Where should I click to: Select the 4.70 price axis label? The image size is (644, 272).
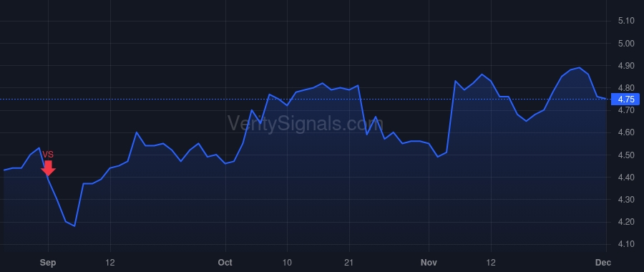click(x=626, y=110)
